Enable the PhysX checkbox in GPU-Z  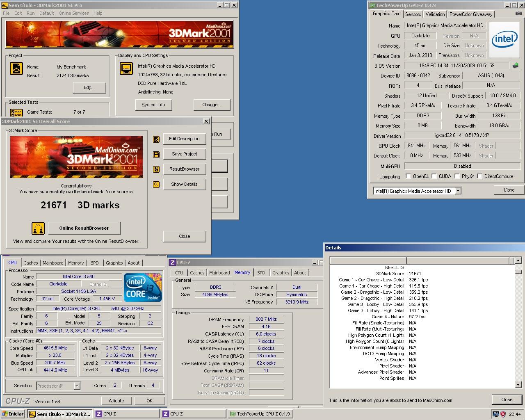pos(457,176)
